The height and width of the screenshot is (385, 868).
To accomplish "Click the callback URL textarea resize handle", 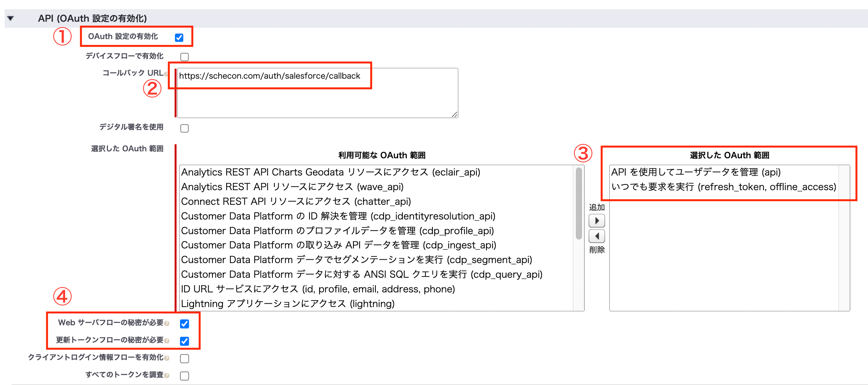I will [x=455, y=115].
